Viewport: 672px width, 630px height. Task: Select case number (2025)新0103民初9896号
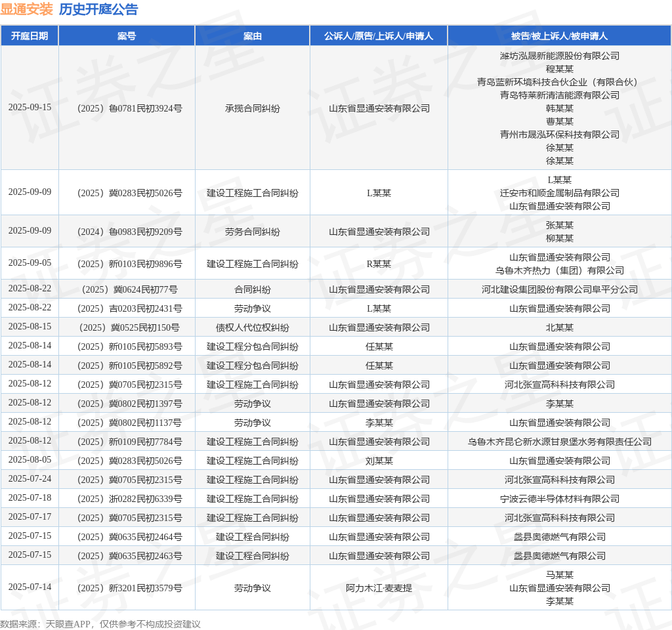[130, 264]
